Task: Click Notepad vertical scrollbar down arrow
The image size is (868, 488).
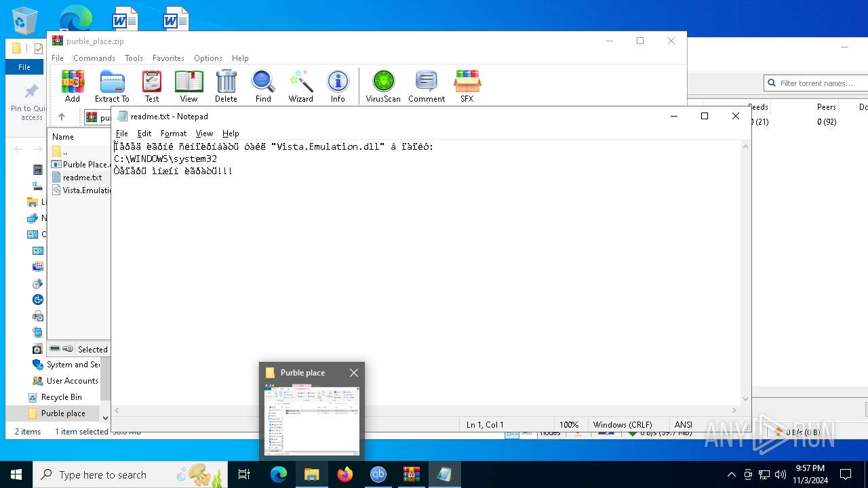Action: pyautogui.click(x=746, y=399)
